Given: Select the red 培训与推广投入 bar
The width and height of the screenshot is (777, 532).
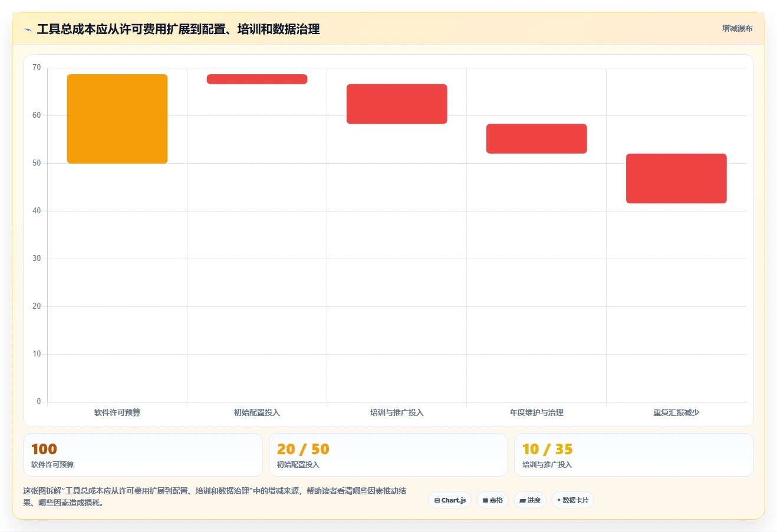Looking at the screenshot, I should click(397, 104).
